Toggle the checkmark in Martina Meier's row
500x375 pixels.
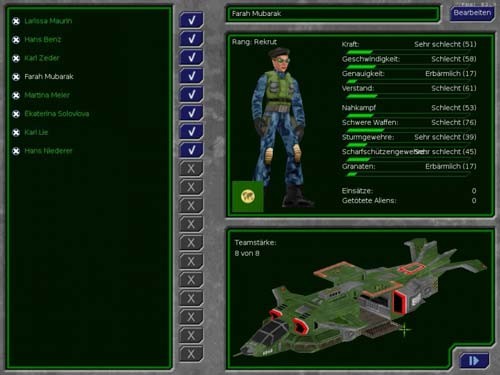click(191, 94)
